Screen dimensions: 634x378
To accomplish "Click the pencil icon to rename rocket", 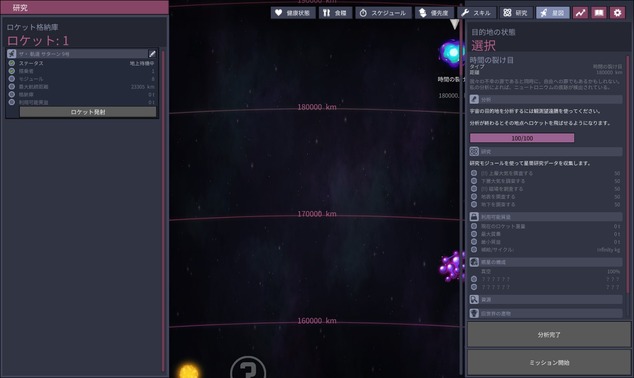I will [x=152, y=54].
